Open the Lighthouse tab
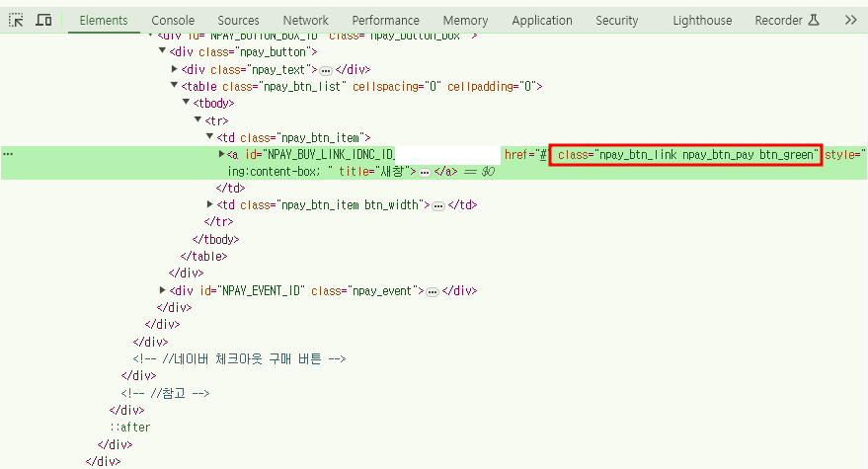 [702, 21]
